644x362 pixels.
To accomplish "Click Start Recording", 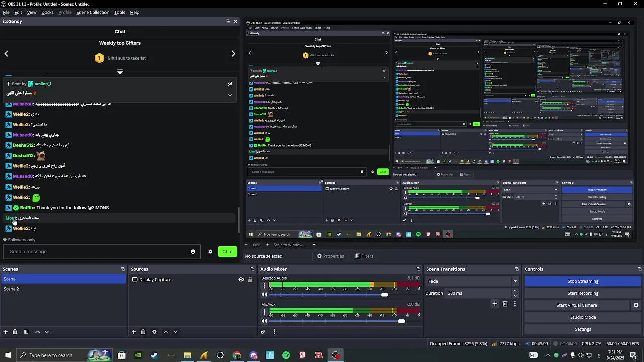I will (x=583, y=293).
